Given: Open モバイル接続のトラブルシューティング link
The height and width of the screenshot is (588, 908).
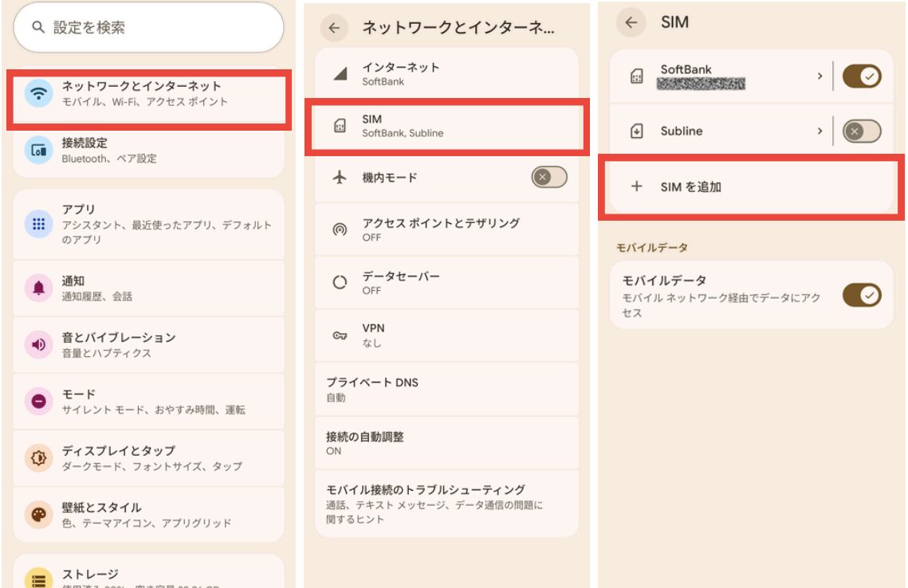Looking at the screenshot, I should point(446,504).
